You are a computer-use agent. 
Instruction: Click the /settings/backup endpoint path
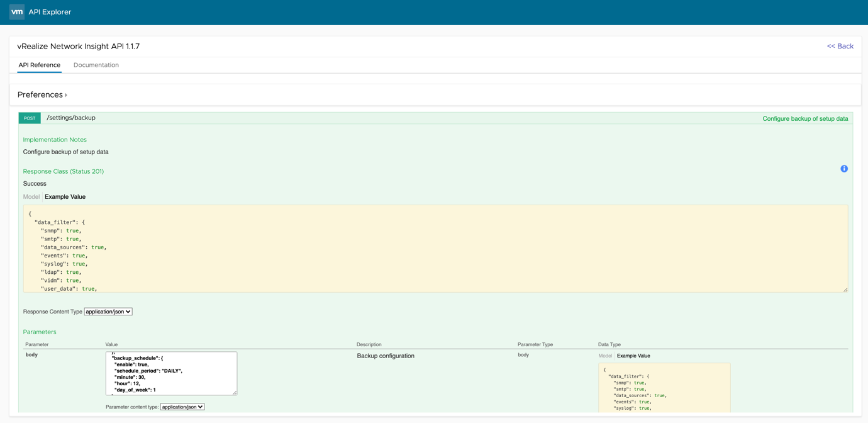(71, 118)
